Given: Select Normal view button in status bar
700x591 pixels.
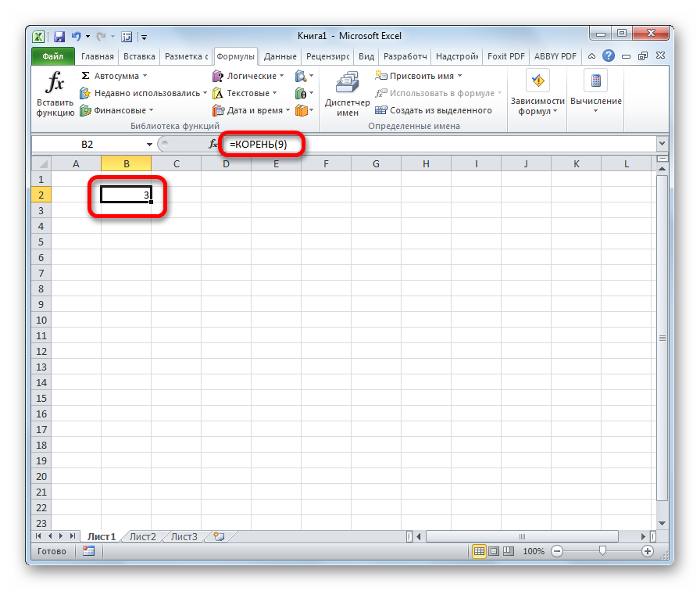Looking at the screenshot, I should coord(478,551).
